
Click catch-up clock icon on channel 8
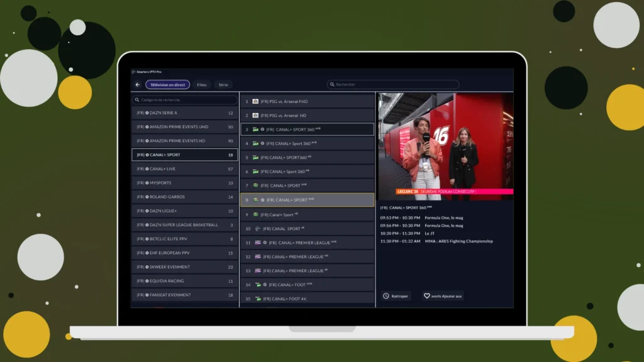pos(262,200)
